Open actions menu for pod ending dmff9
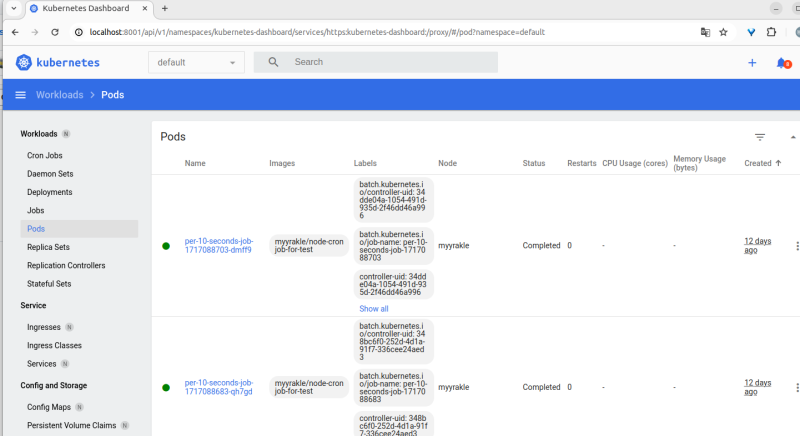800x436 pixels. [x=796, y=245]
